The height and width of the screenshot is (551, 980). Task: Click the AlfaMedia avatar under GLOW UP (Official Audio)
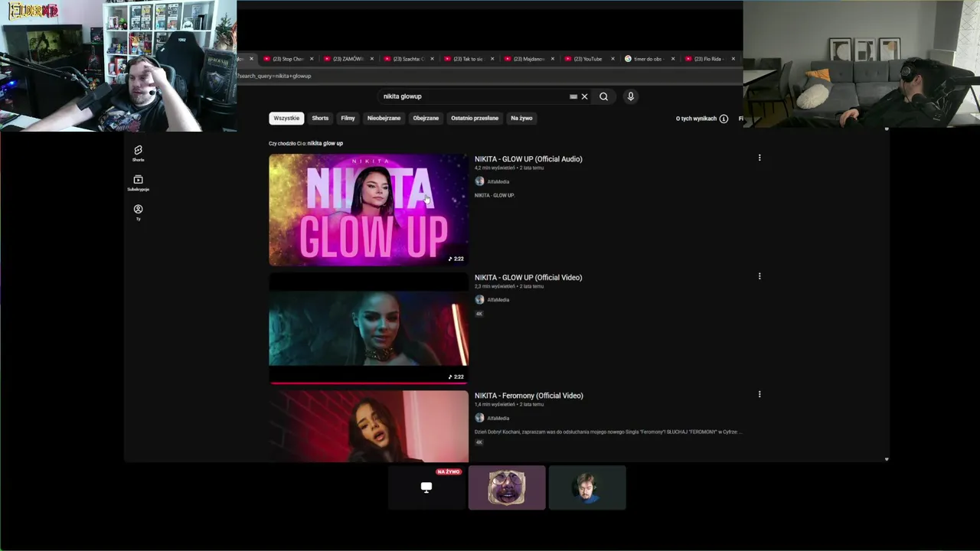click(479, 181)
